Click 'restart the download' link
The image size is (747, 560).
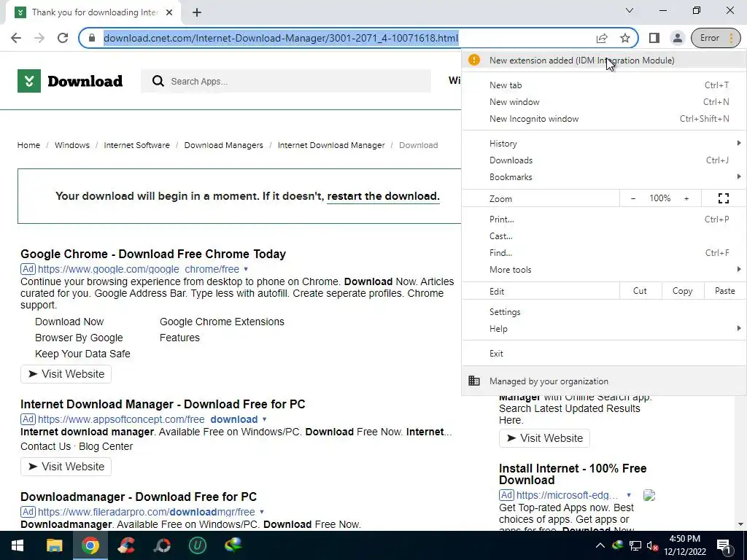pyautogui.click(x=383, y=196)
